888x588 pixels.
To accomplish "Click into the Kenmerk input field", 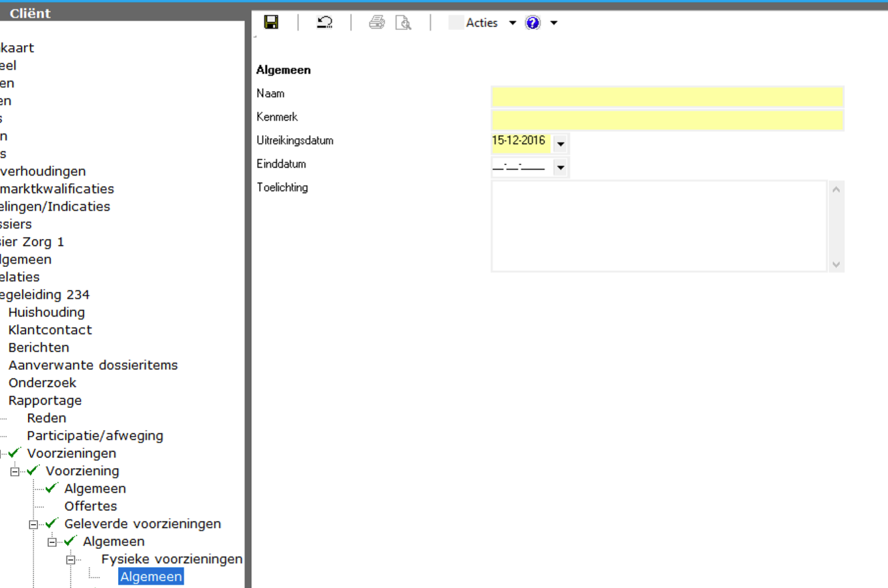I will 667,120.
